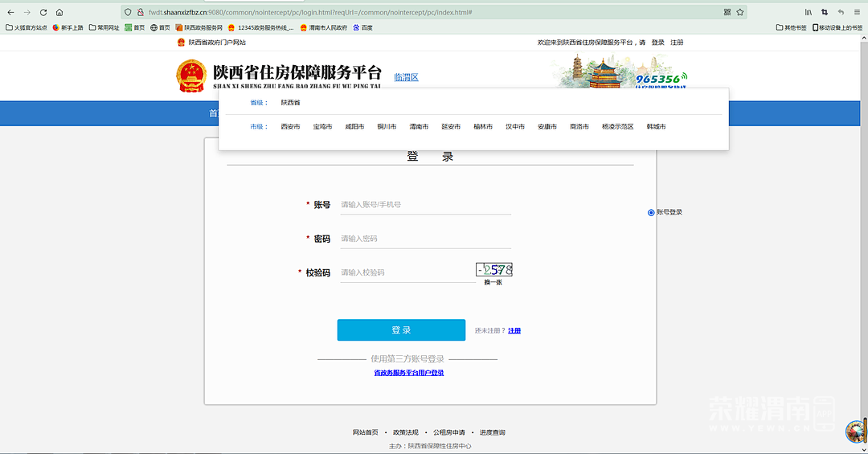
Task: Reload the page with the refresh icon
Action: click(x=43, y=13)
